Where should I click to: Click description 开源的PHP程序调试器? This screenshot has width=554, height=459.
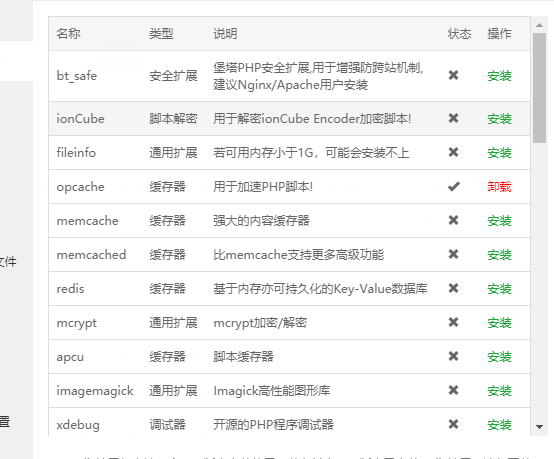coord(273,425)
